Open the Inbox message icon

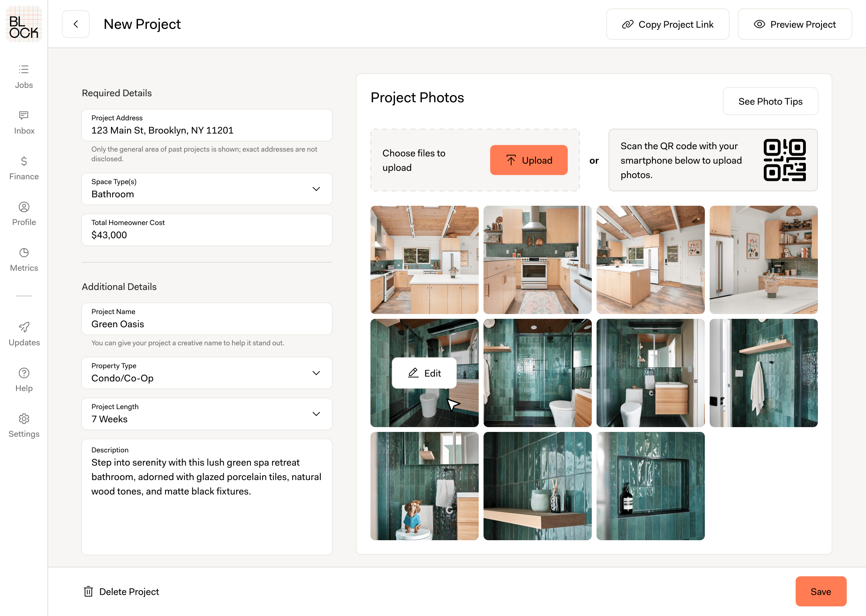(x=24, y=115)
